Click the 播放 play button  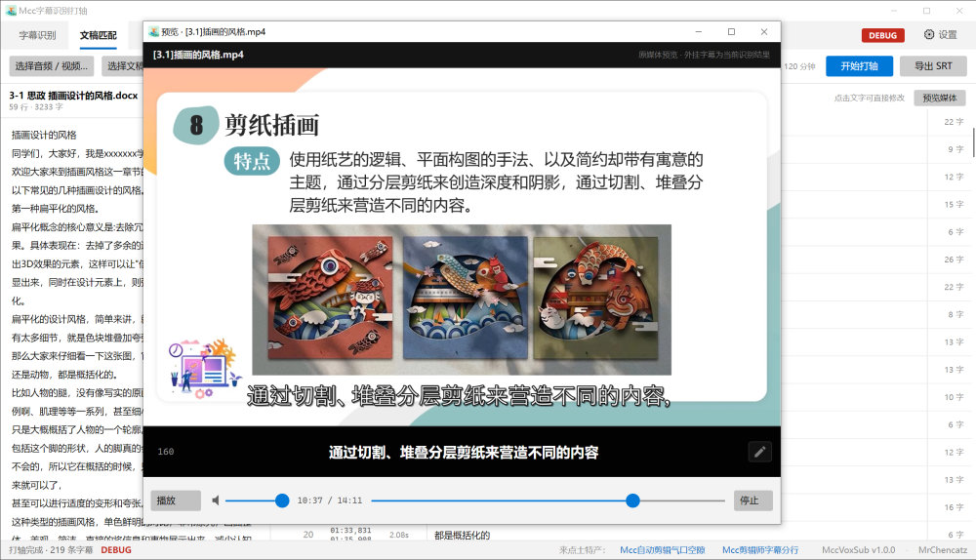click(176, 500)
